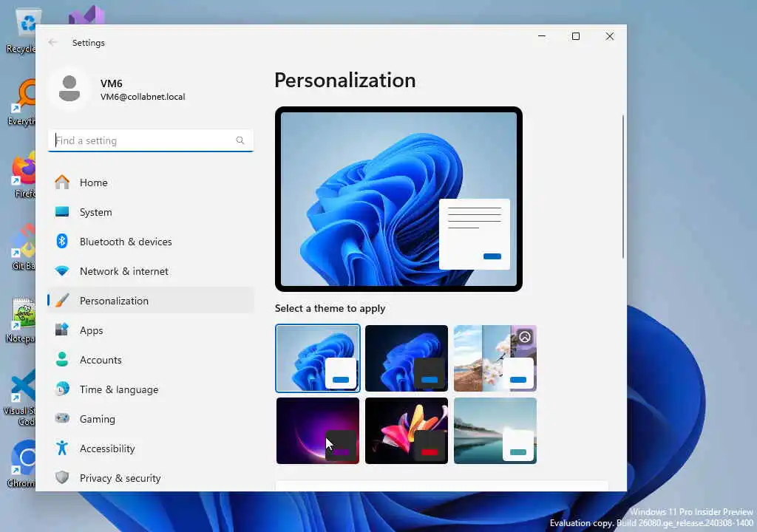
Task: Apply the purple Glow theme
Action: (318, 431)
